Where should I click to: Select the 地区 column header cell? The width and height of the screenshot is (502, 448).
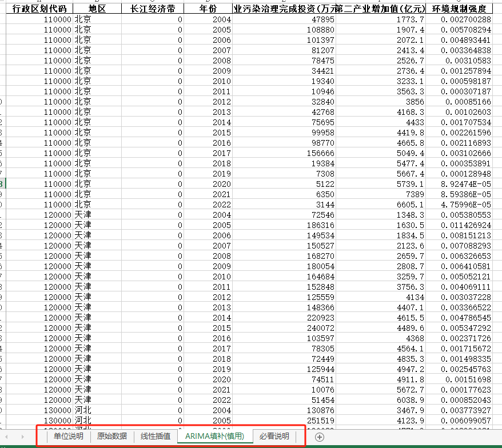[97, 9]
